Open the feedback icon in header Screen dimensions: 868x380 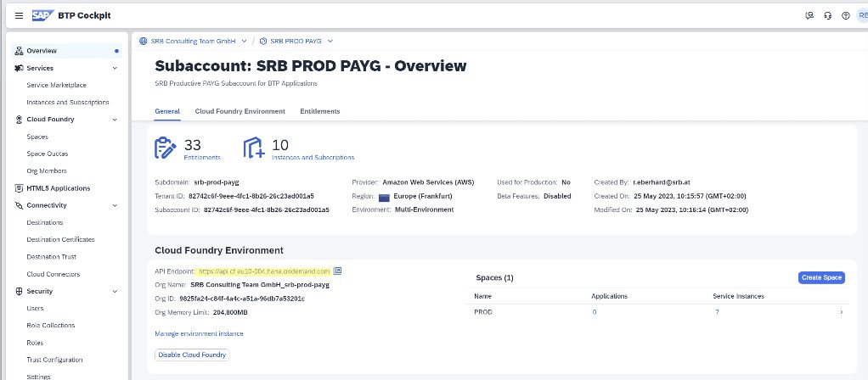point(809,15)
